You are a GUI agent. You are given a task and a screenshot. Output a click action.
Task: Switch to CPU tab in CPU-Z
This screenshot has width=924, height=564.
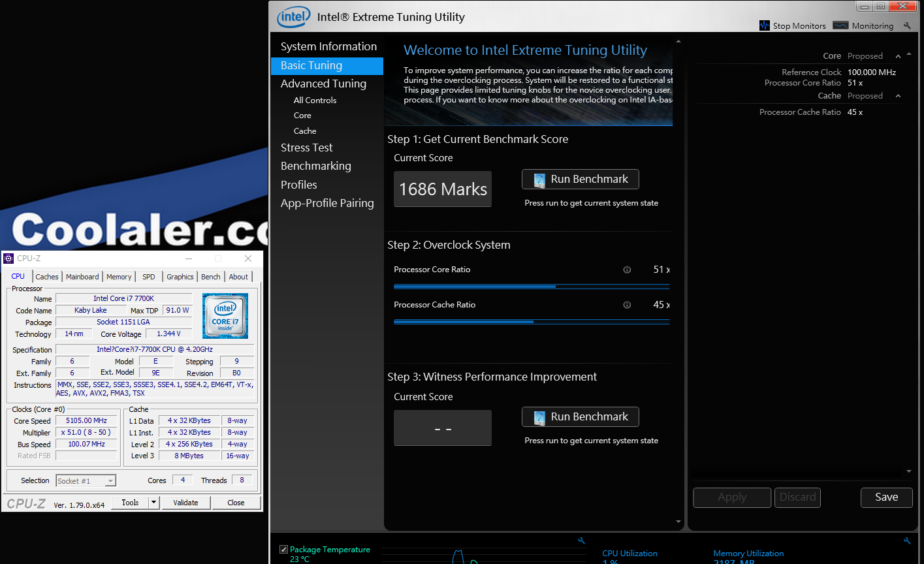point(18,276)
